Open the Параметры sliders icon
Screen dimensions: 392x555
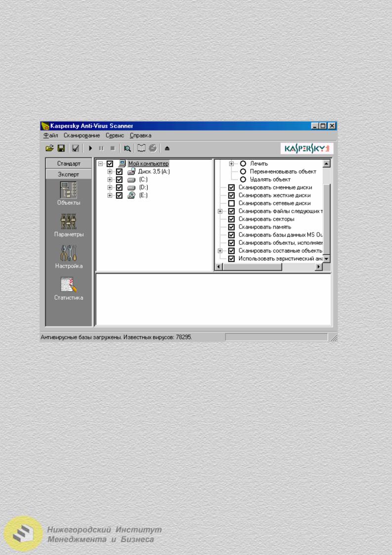click(x=69, y=222)
